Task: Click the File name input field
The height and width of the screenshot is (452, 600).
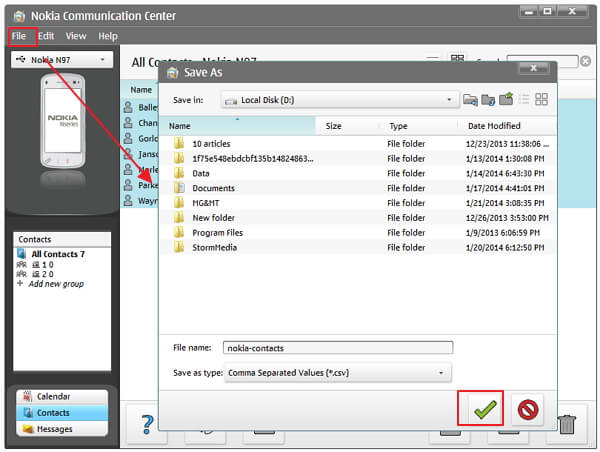Action: [x=338, y=348]
